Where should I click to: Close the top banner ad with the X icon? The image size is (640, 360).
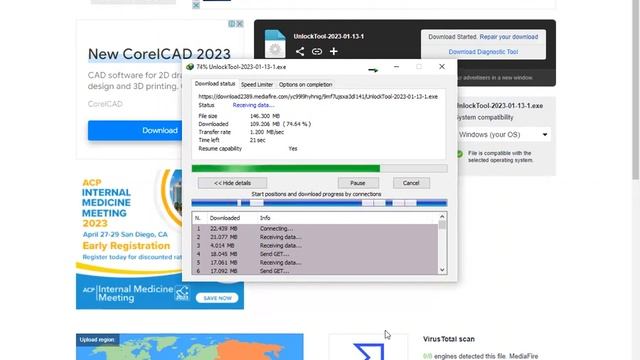(196, 5)
